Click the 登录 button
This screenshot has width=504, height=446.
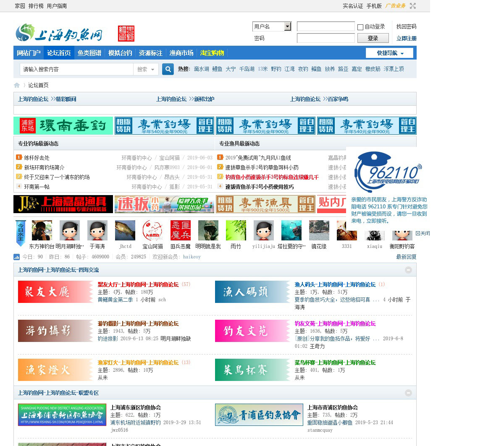[373, 38]
